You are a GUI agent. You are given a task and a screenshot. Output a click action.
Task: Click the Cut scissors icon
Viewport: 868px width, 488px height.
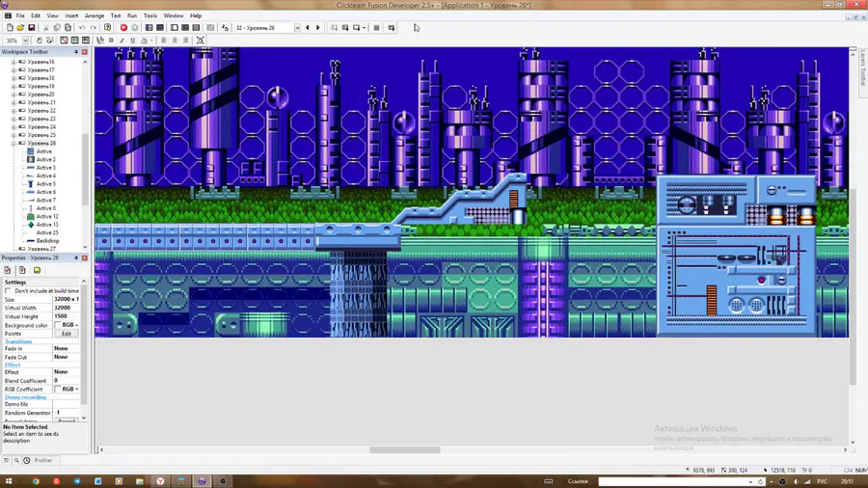point(46,28)
